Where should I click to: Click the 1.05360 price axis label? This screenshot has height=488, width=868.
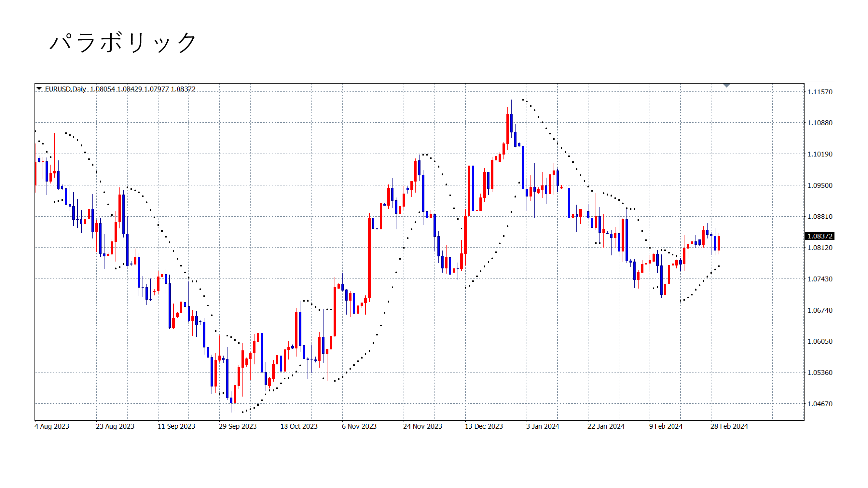coord(820,373)
